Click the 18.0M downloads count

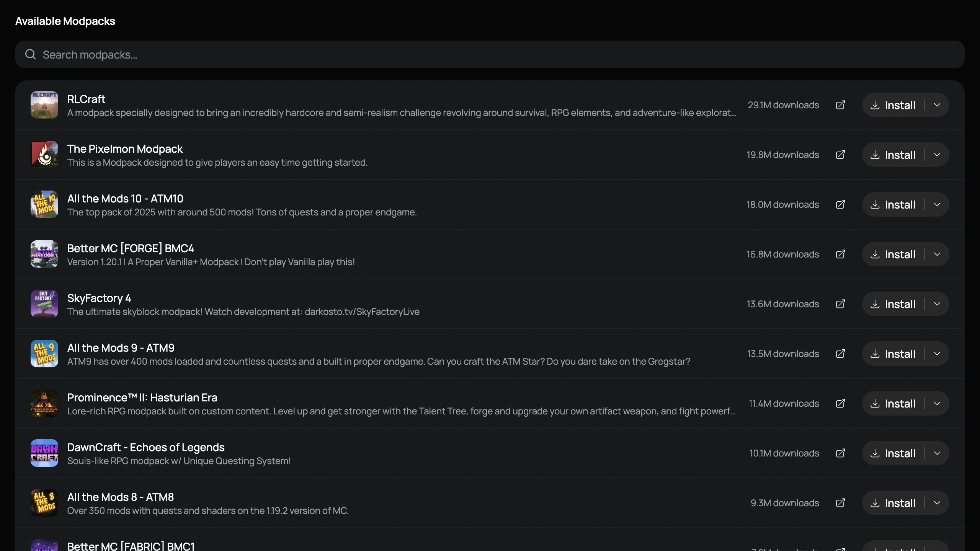(x=783, y=204)
